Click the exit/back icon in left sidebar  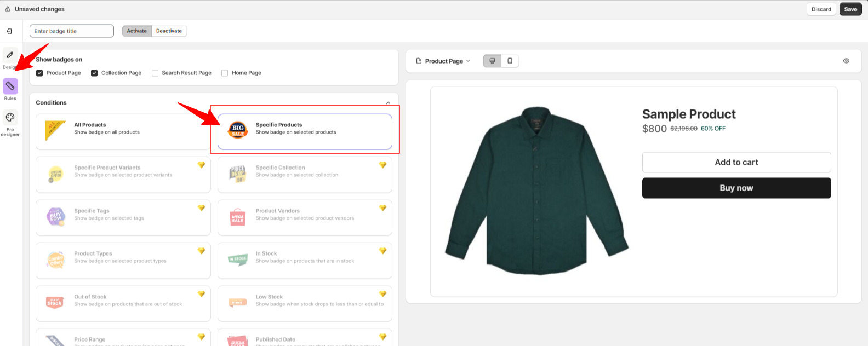9,31
